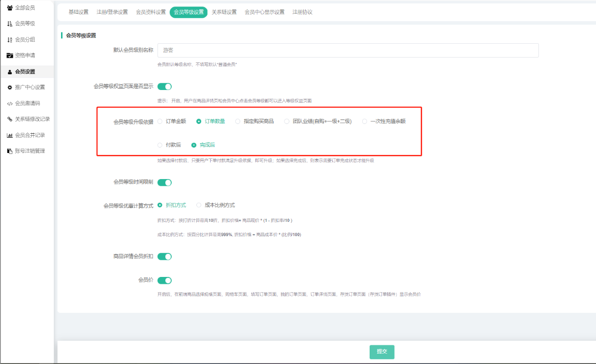Click the 会员等级 sort icon in sidebar
Screen dimensions: 596x364
coord(10,24)
